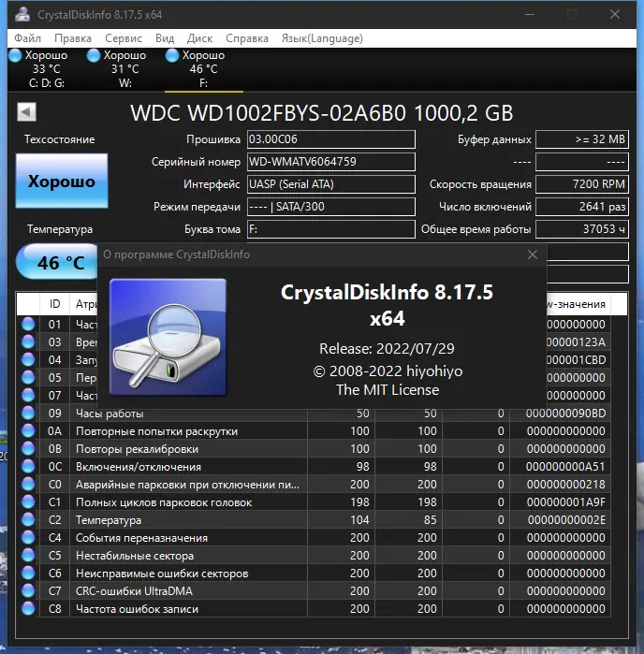Click the status orb for attribute 0C
Screen dimensions: 644x654
28,466
